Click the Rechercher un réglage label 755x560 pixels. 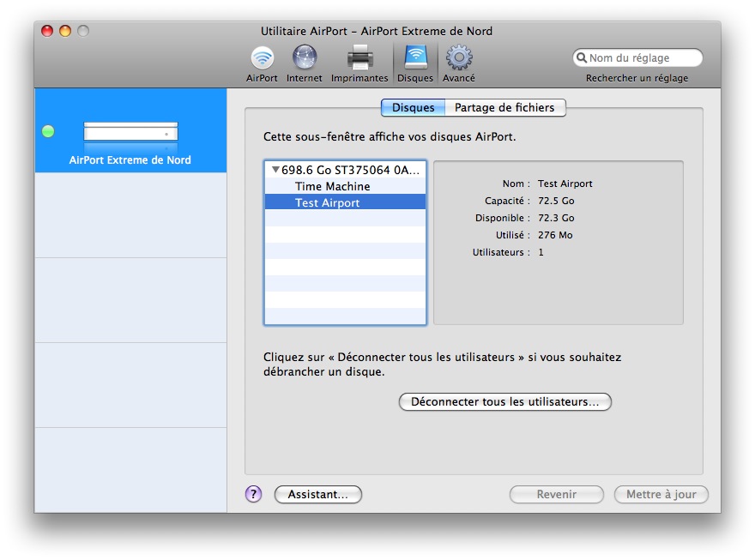637,78
